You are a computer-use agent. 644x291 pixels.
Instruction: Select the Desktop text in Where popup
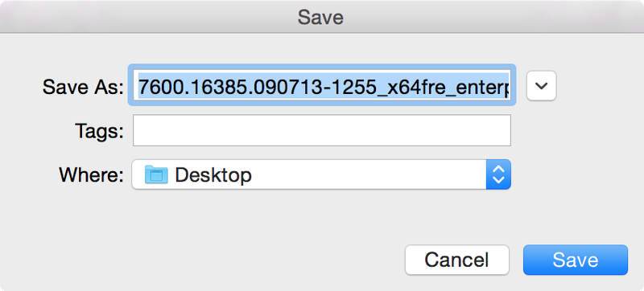213,175
